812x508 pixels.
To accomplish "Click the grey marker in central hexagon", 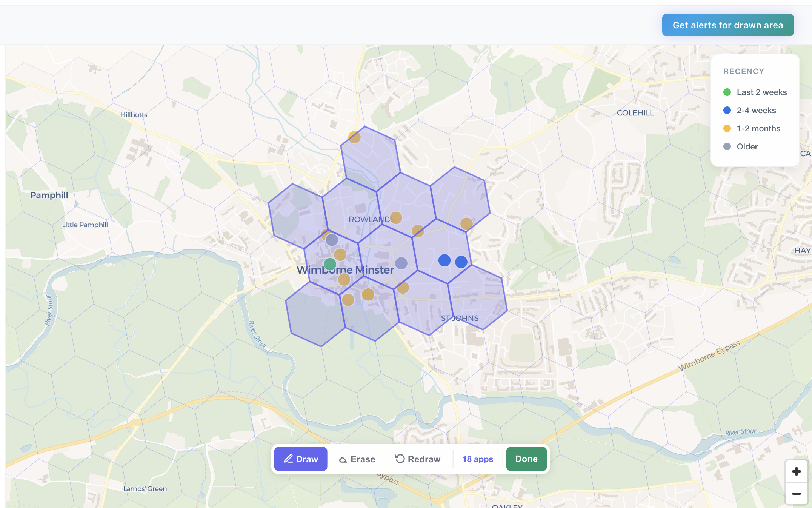I will click(x=401, y=263).
